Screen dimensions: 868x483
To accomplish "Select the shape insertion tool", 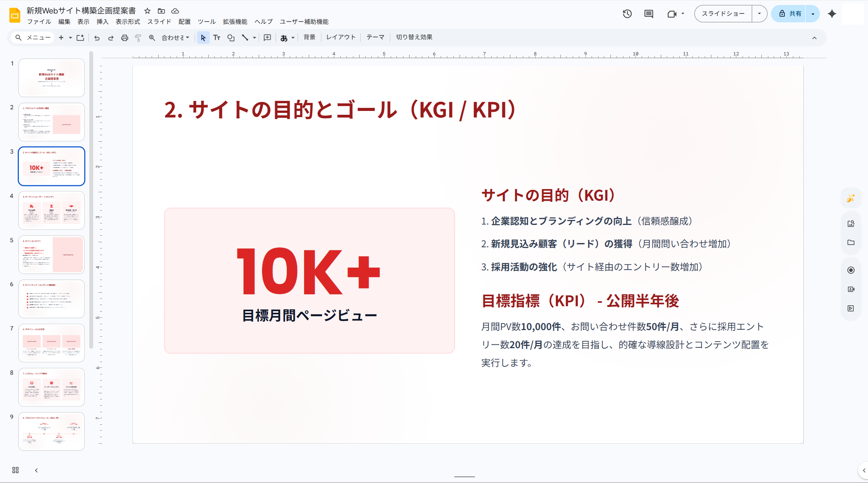I will [x=231, y=37].
